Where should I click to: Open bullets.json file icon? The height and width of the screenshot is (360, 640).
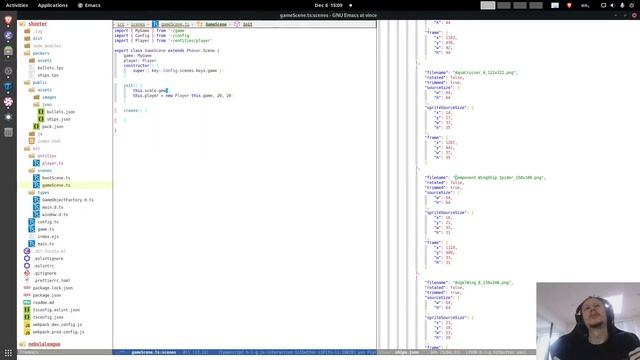coord(41,112)
